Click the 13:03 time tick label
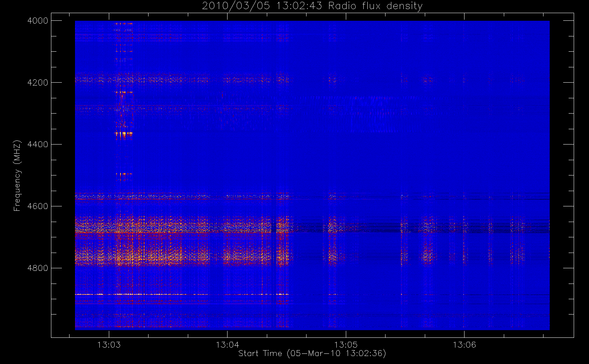Viewport: 589px width, 364px height. [x=109, y=345]
